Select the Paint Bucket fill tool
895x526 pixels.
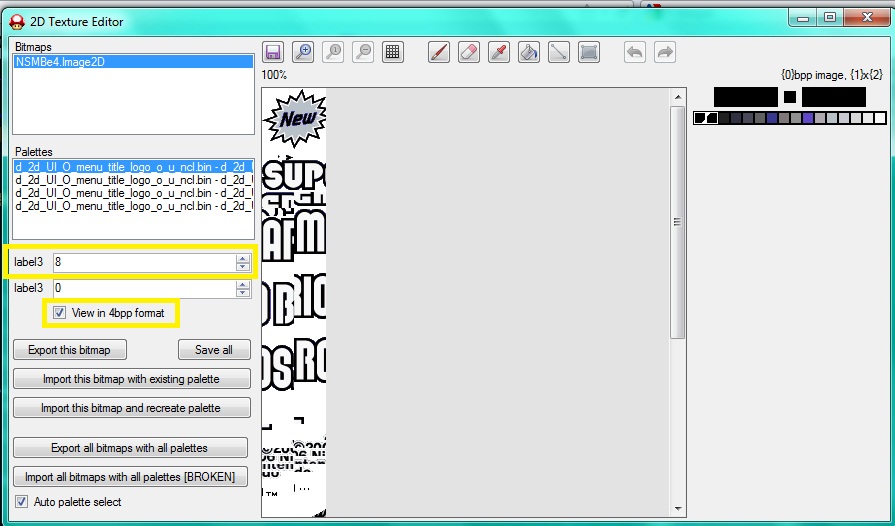click(529, 52)
